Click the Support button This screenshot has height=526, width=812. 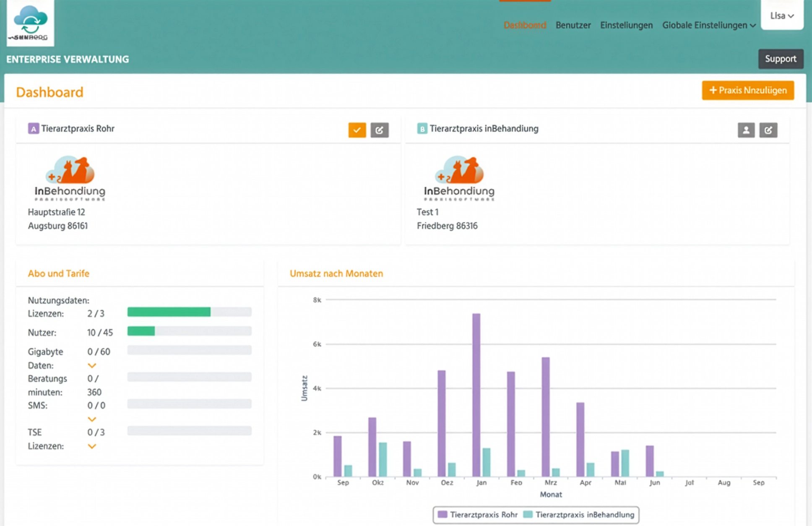pyautogui.click(x=781, y=59)
